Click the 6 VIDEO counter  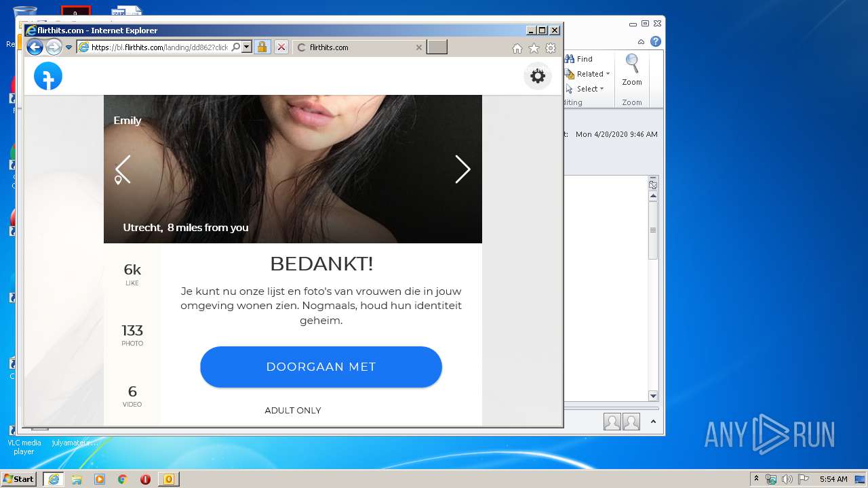132,396
